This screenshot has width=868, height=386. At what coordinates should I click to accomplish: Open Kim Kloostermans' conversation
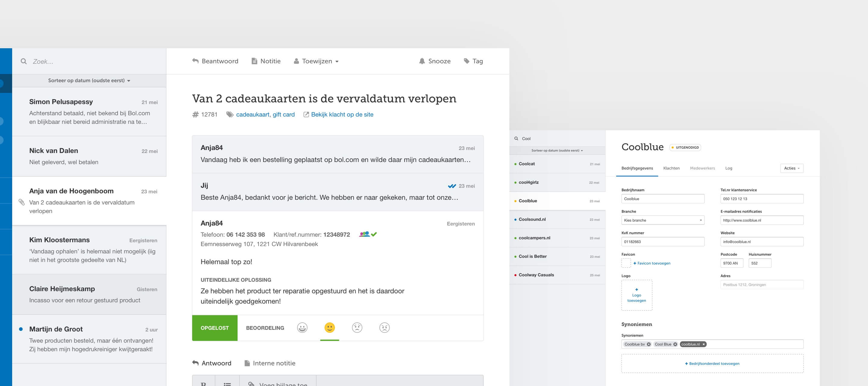pyautogui.click(x=89, y=249)
